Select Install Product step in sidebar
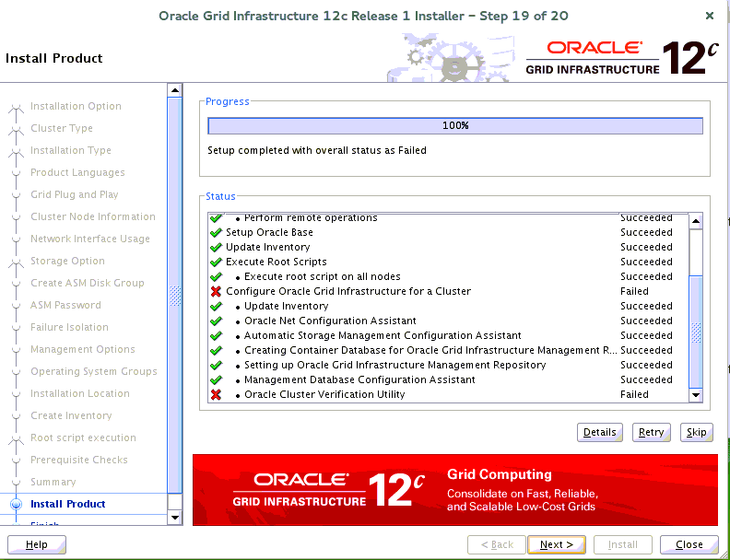Screen dimensions: 730x560 pyautogui.click(x=68, y=504)
